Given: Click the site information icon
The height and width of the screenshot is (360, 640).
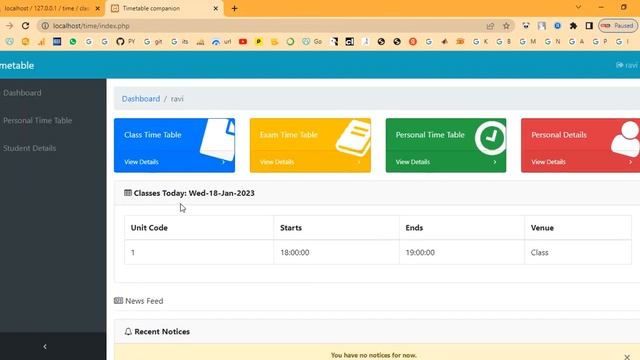Looking at the screenshot, I should (x=45, y=26).
